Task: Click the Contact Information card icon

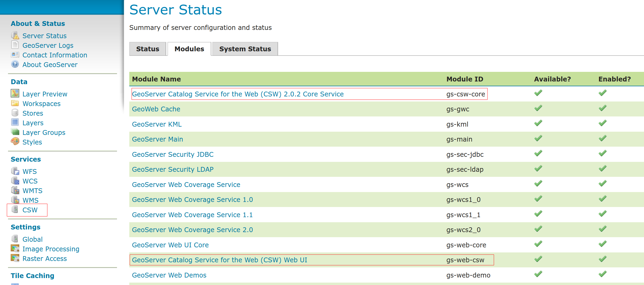Action: pyautogui.click(x=15, y=55)
